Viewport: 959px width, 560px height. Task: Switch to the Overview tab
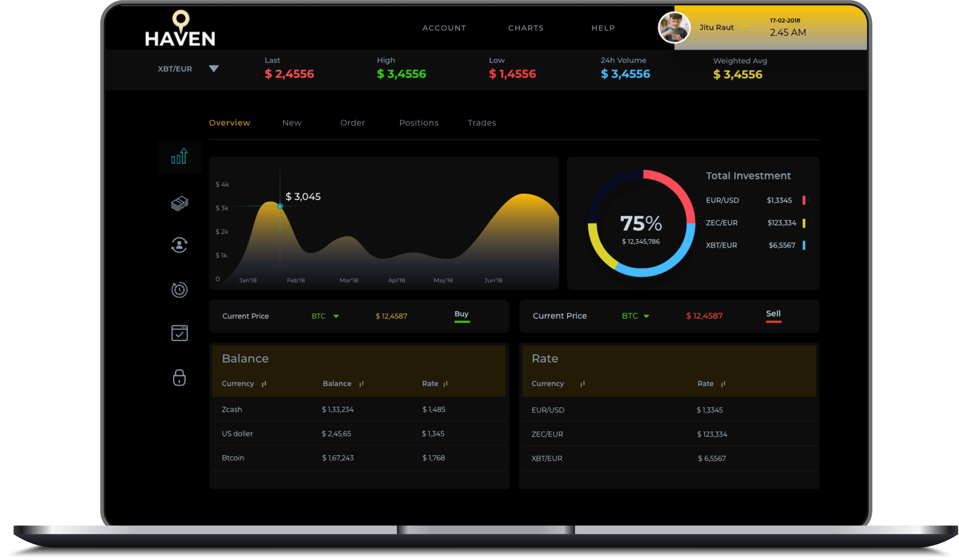[229, 123]
